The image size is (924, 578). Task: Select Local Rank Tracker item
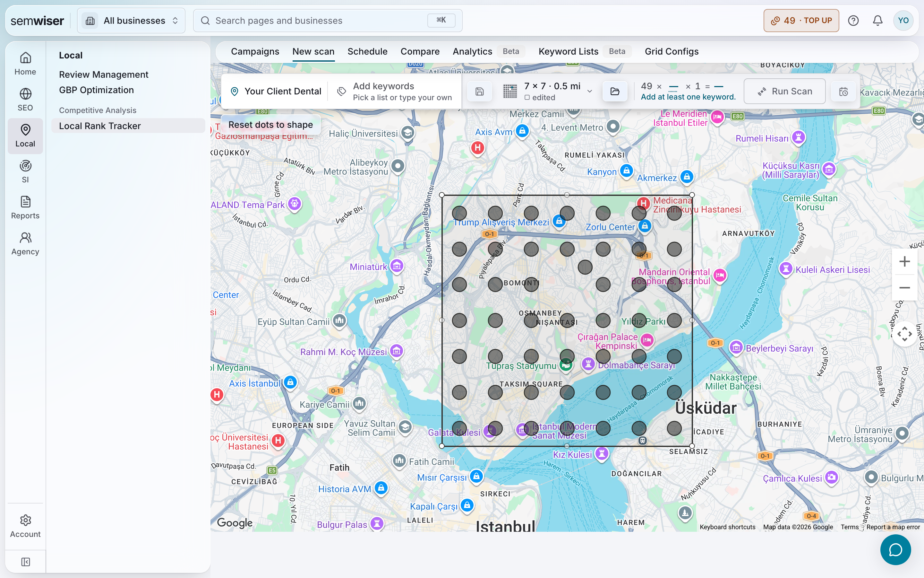(128, 126)
